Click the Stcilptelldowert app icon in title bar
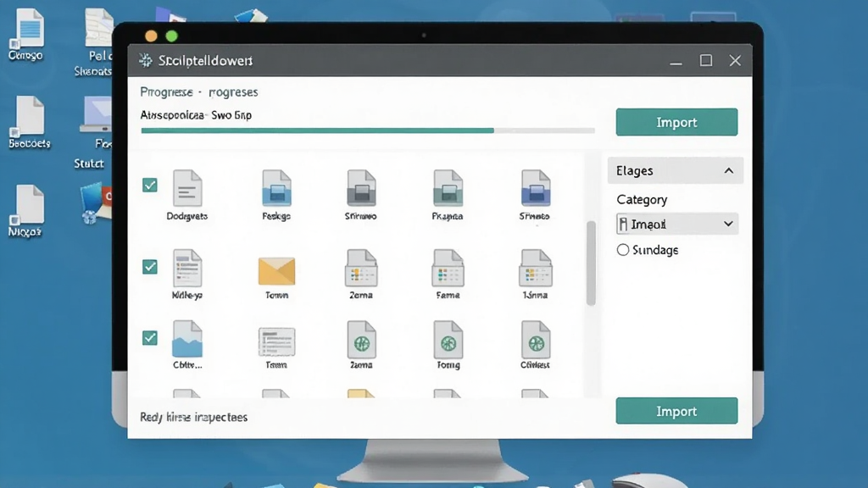868x488 pixels. (146, 60)
